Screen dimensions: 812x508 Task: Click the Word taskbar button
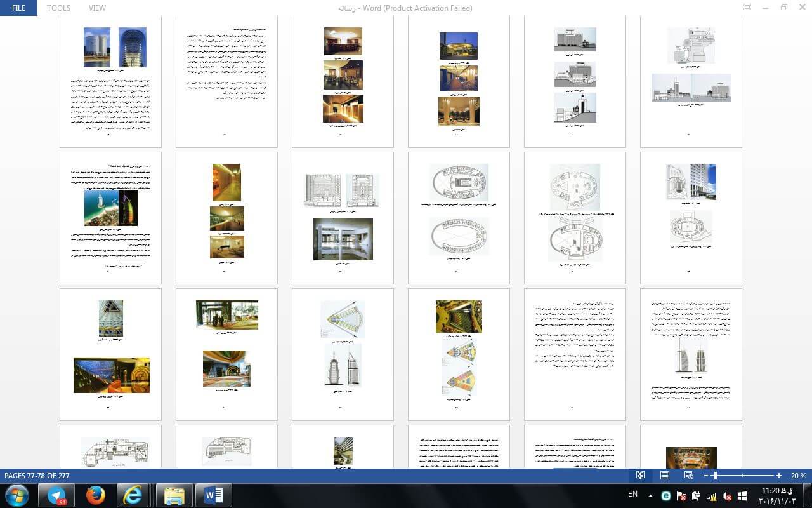coord(213,495)
